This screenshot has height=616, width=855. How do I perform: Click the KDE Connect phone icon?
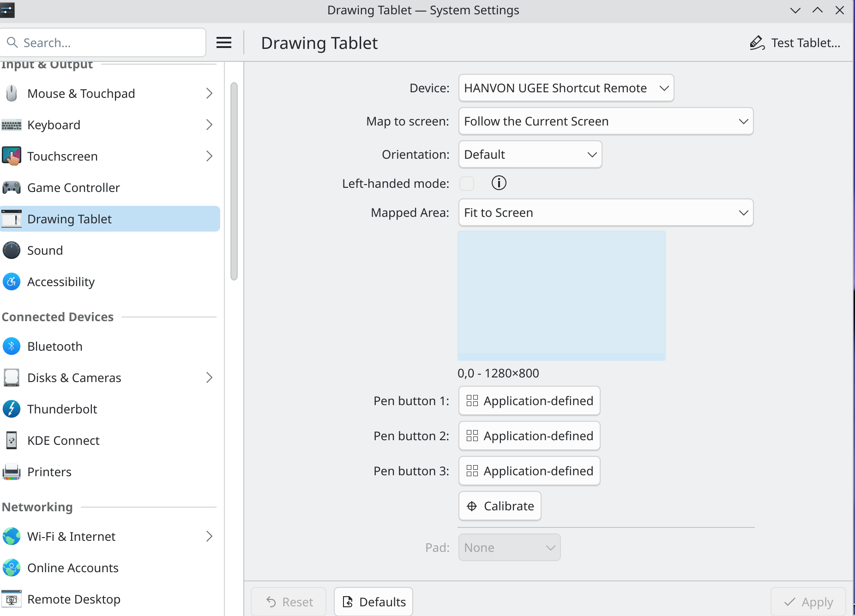[x=12, y=441]
